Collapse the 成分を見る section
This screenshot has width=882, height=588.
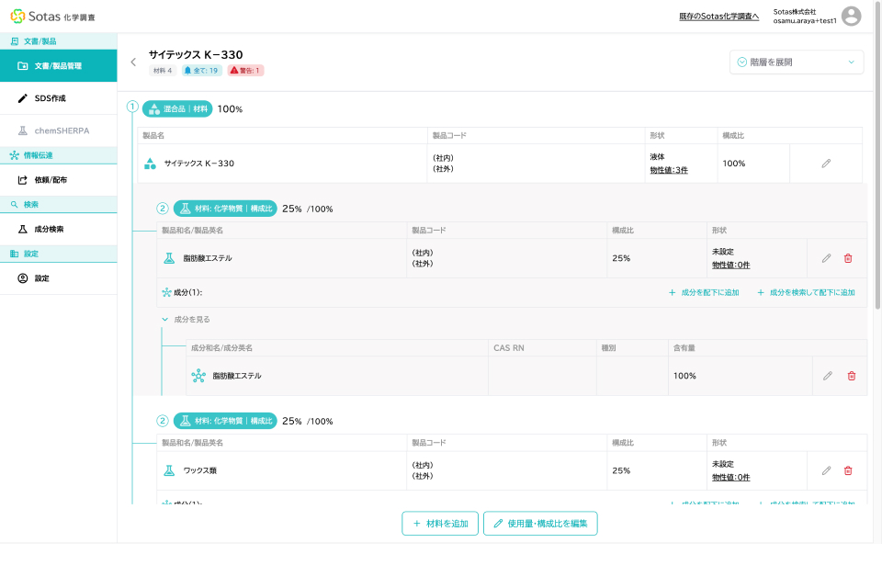click(x=187, y=320)
